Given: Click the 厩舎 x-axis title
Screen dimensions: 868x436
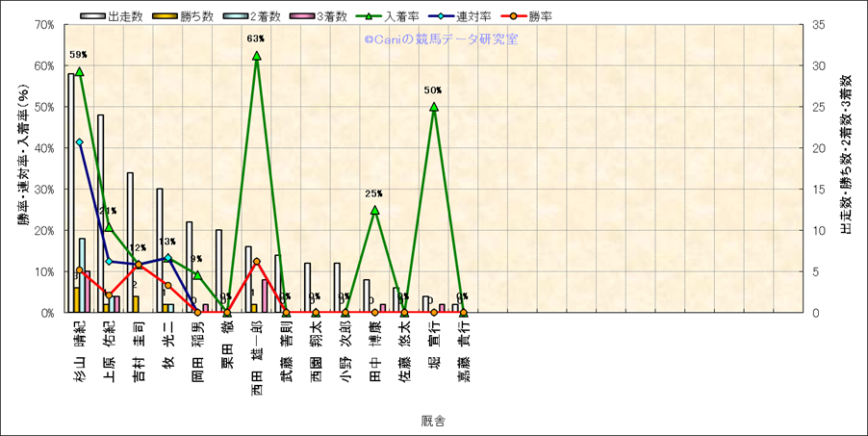Looking at the screenshot, I should [x=432, y=421].
